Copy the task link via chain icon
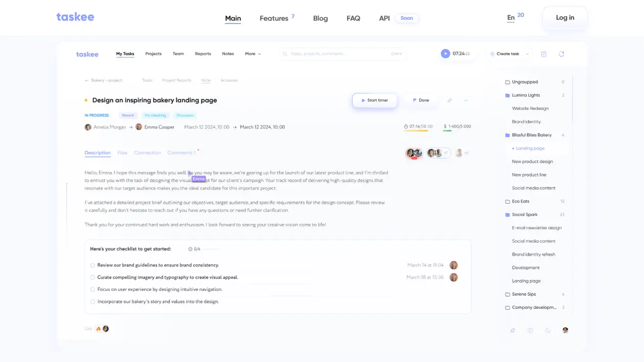This screenshot has height=362, width=644. point(450,100)
